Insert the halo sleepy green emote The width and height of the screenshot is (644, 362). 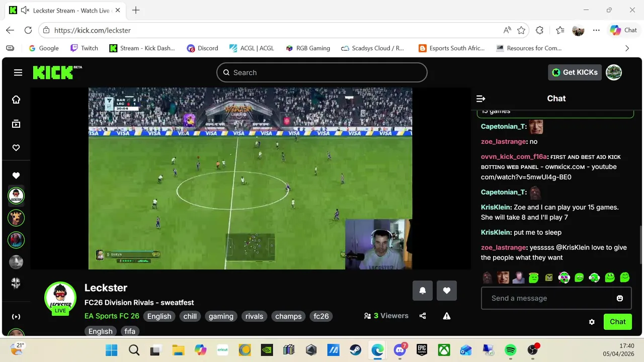point(534,277)
